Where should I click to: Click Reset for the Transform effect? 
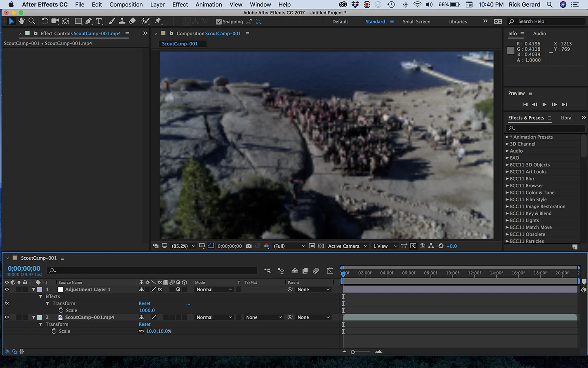click(145, 303)
